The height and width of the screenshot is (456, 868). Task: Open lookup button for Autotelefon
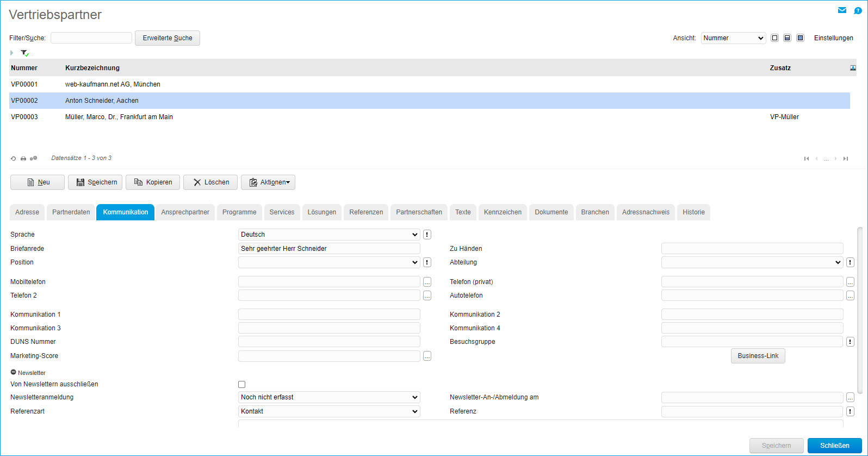850,295
